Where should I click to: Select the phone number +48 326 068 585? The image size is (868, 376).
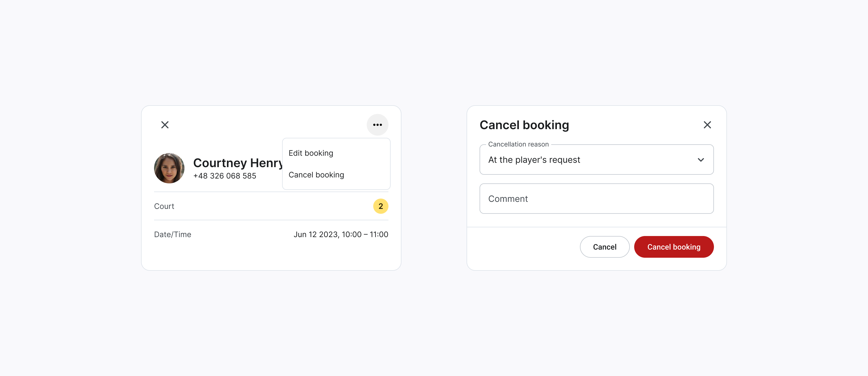coord(224,176)
